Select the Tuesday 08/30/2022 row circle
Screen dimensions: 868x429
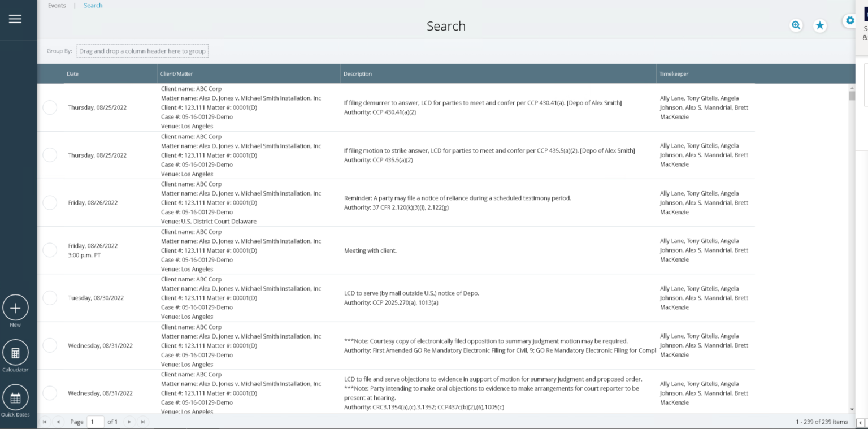50,298
